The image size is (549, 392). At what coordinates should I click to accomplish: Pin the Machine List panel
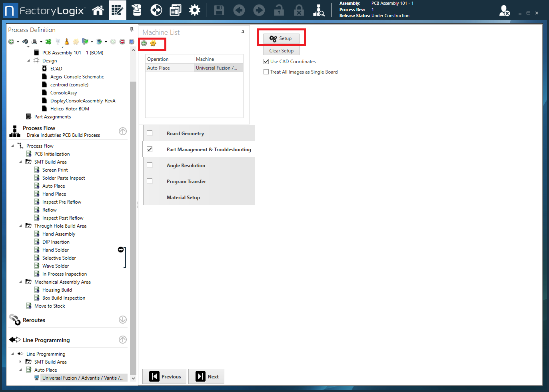point(243,32)
